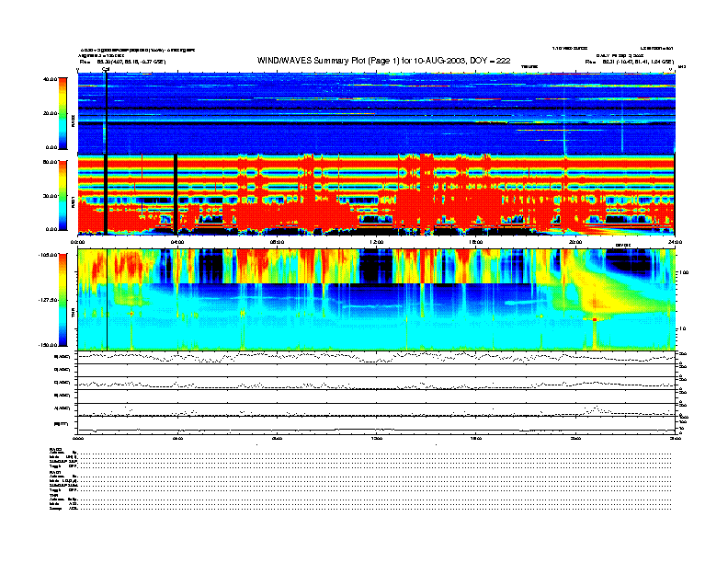The height and width of the screenshot is (563, 728).
Task: Click the RAD2 spectrogram panel
Action: 377,113
